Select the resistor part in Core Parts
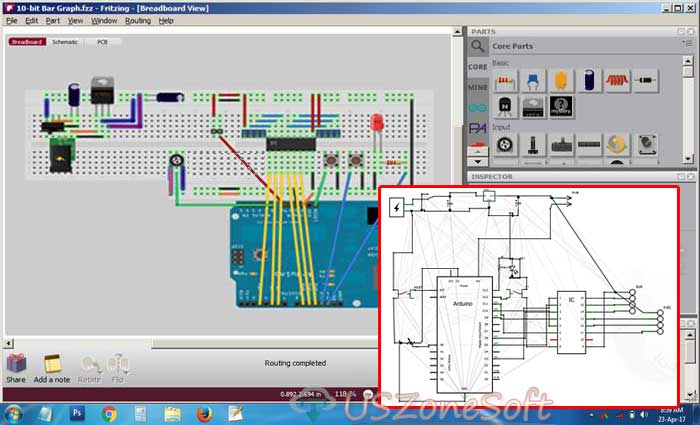700x425 pixels. point(505,81)
